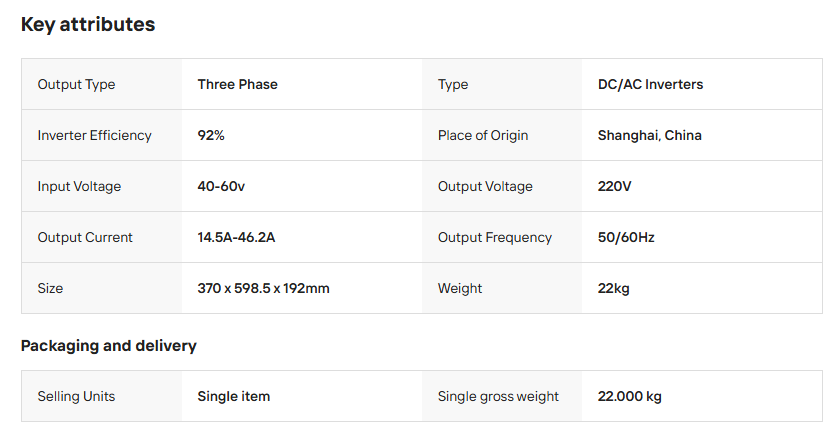Select the 40-60v input voltage value
The image size is (839, 441).
[221, 186]
